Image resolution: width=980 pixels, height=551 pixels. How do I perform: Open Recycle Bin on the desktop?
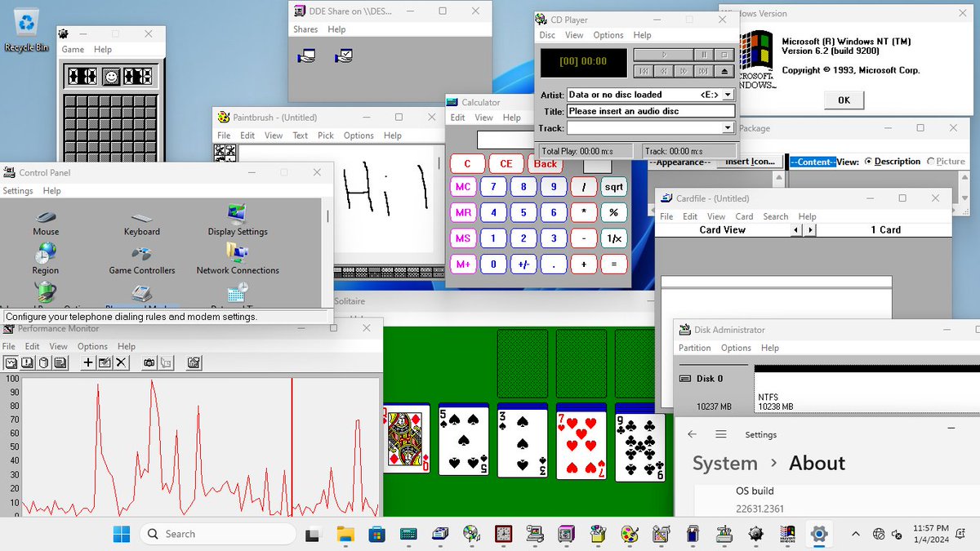[27, 31]
